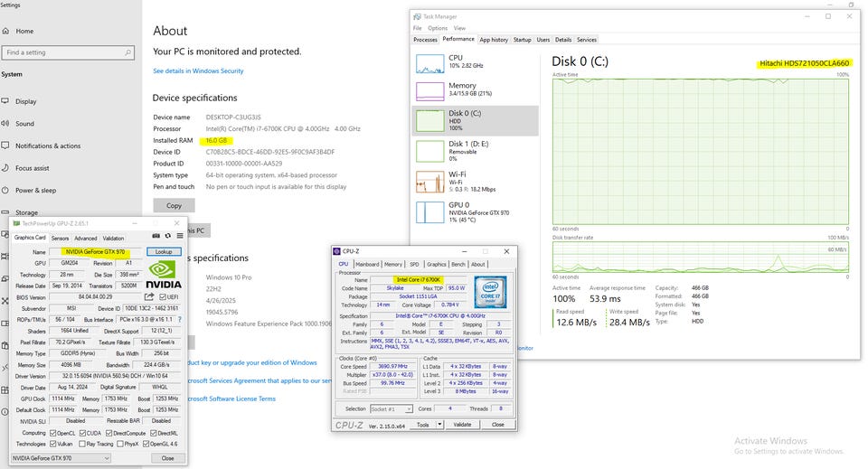
Task: Click the BIOS export share icon
Action: tap(149, 296)
